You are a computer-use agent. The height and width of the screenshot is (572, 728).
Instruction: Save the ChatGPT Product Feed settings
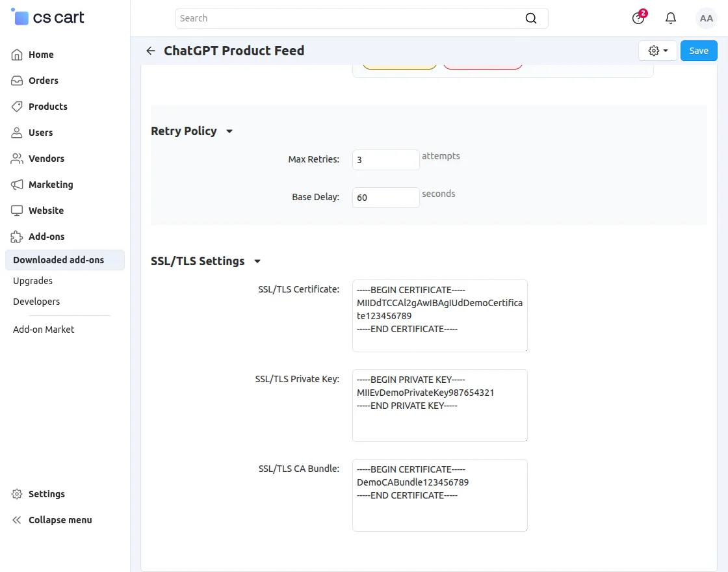(x=699, y=51)
